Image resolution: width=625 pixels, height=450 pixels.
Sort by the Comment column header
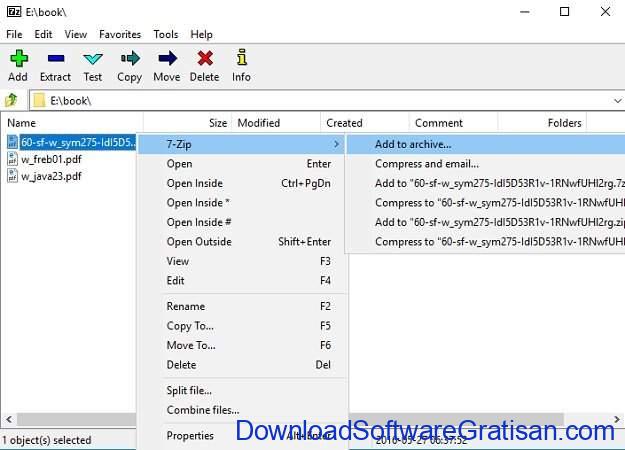(x=454, y=123)
